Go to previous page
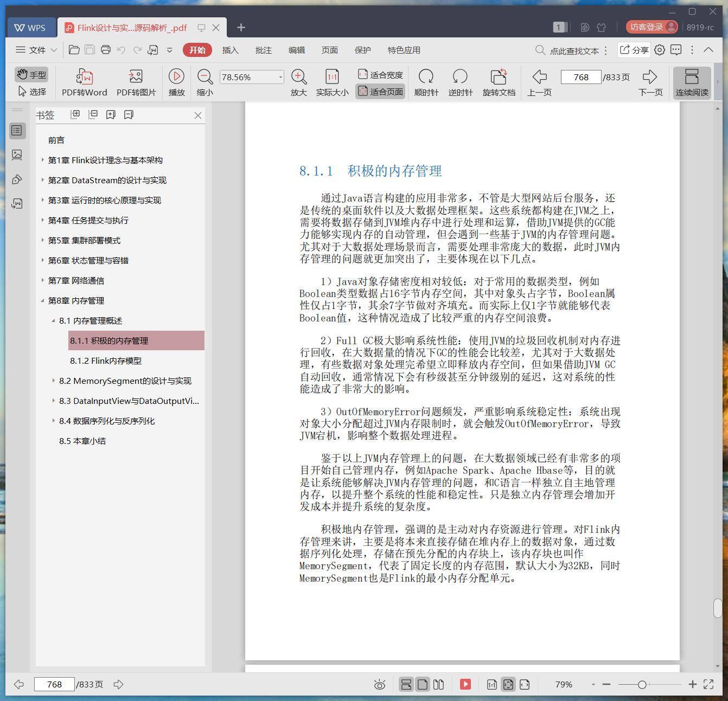The height and width of the screenshot is (701, 728). point(539,82)
